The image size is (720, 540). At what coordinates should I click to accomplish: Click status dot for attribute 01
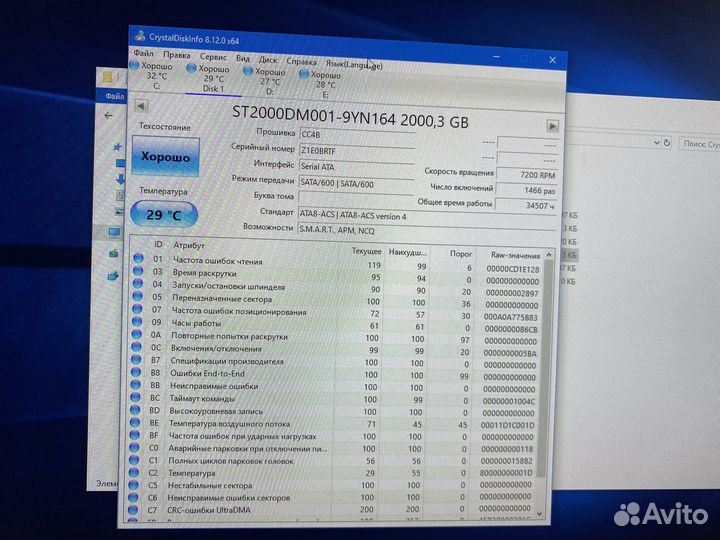138,259
